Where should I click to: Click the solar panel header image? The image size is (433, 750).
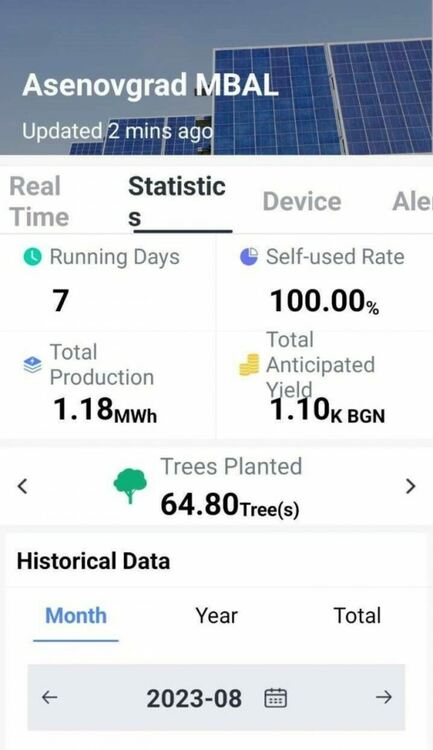216,77
